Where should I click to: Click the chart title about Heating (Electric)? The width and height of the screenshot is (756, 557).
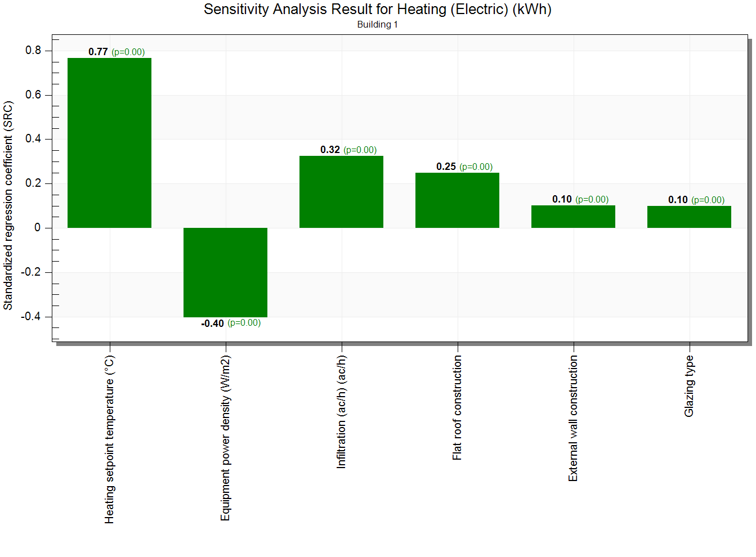click(x=377, y=10)
